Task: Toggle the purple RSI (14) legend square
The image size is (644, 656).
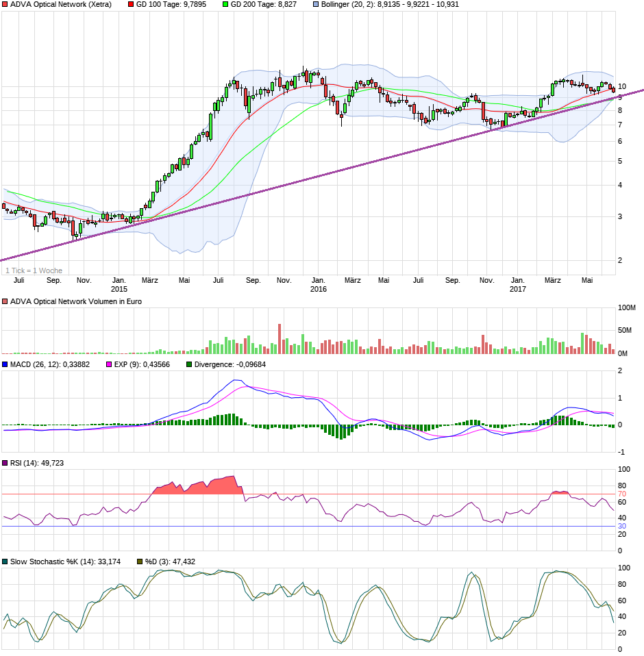Action: coord(5,462)
